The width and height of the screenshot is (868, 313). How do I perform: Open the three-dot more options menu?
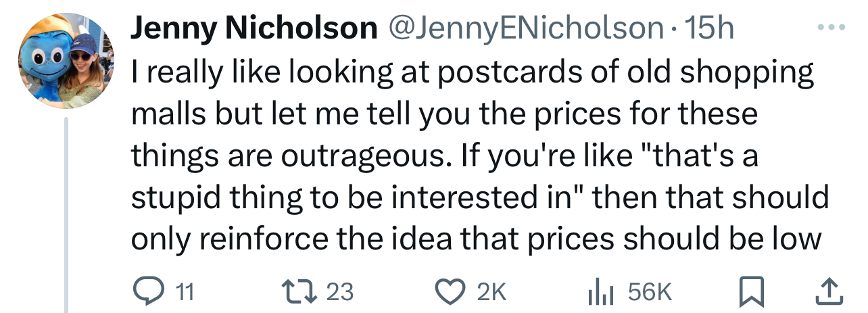(x=831, y=28)
